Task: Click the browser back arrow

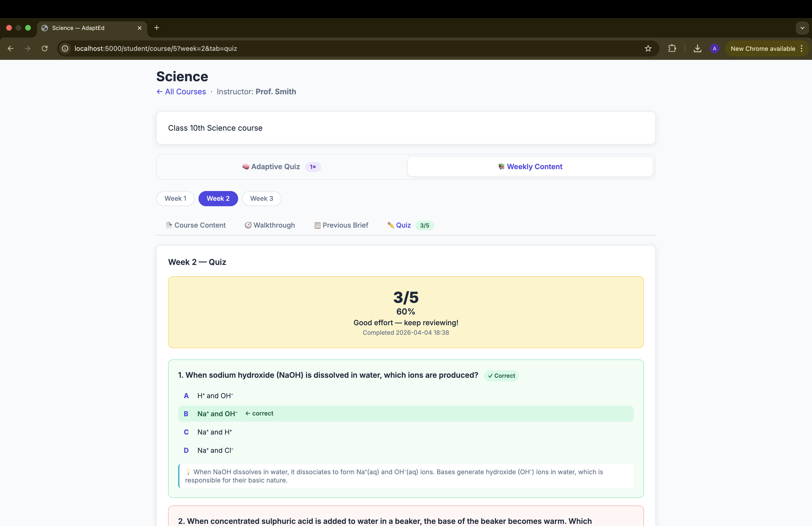Action: click(11, 48)
